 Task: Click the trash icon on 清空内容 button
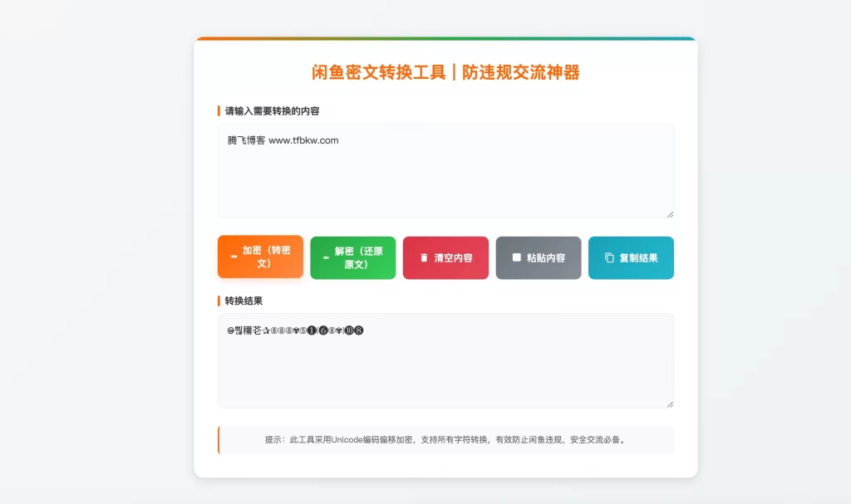[x=424, y=256]
